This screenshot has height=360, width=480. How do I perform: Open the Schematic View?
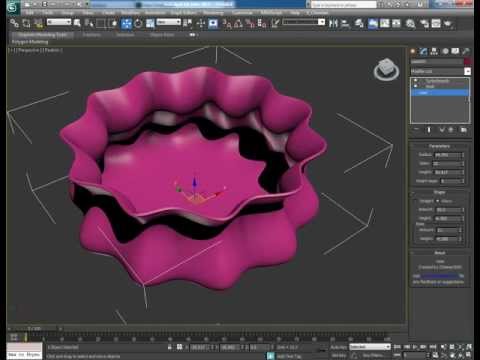[x=396, y=23]
